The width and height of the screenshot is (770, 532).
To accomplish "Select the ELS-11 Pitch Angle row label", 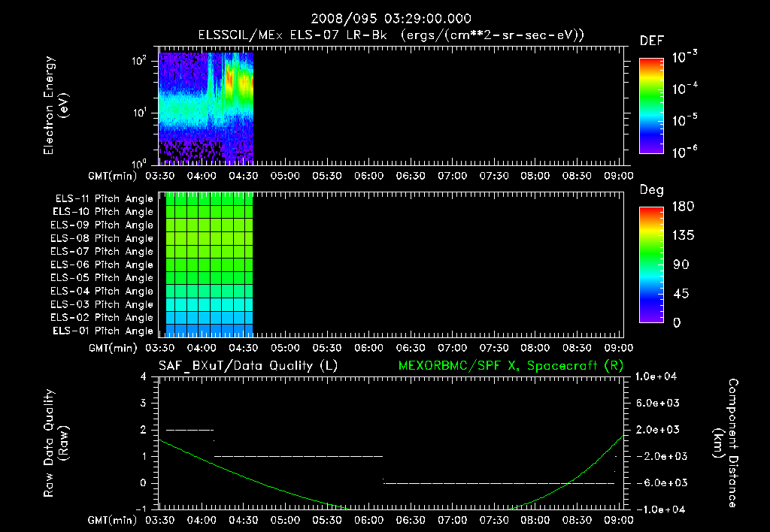I will coord(104,199).
